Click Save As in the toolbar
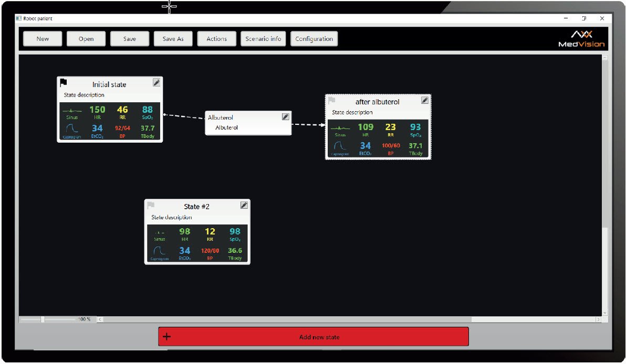 (173, 39)
